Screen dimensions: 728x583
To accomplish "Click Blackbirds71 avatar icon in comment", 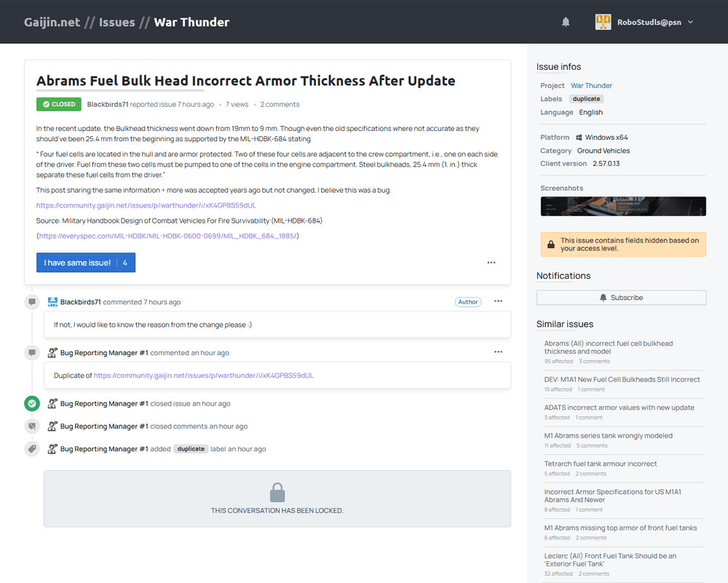I will 52,302.
